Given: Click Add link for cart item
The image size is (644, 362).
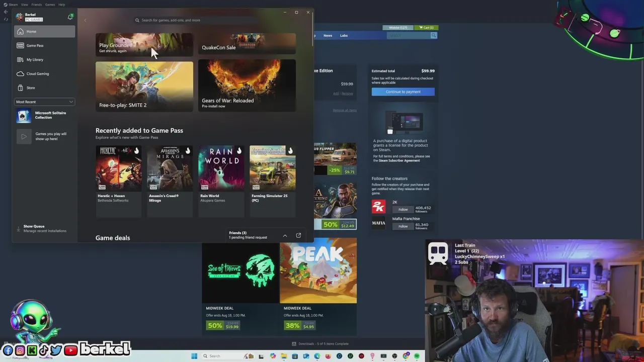Looking at the screenshot, I should (x=336, y=94).
